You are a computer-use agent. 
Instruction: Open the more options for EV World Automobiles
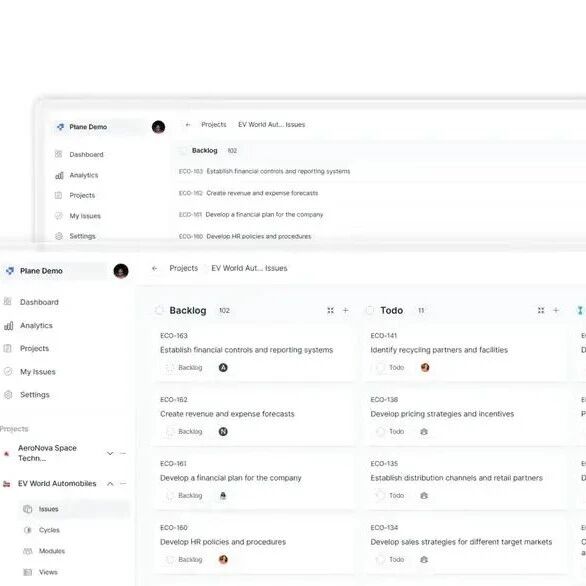click(123, 484)
